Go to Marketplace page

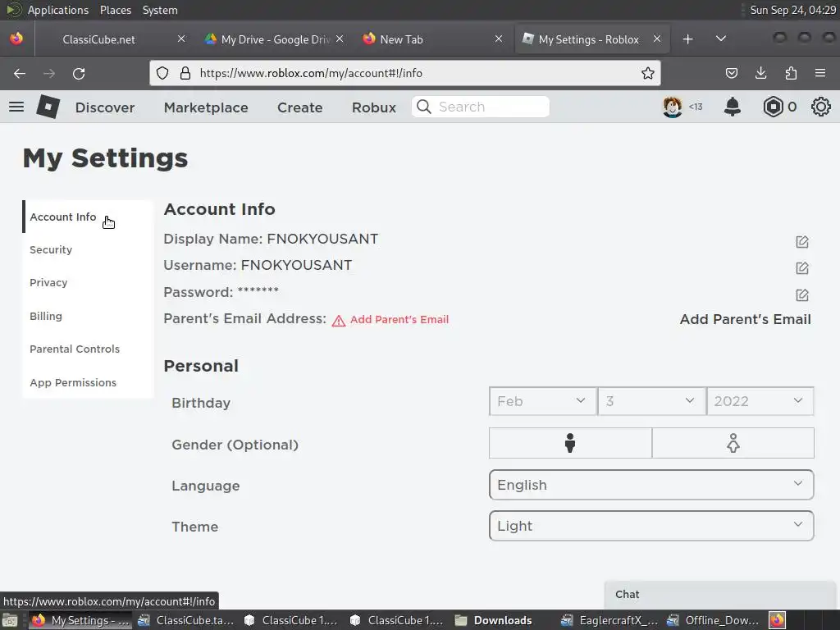pos(206,107)
